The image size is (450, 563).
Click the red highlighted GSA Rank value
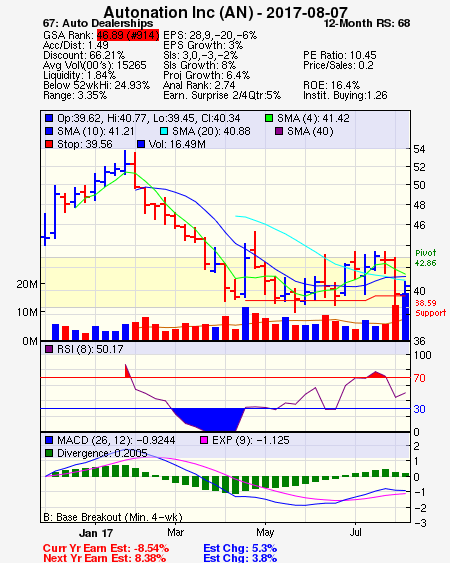(128, 35)
